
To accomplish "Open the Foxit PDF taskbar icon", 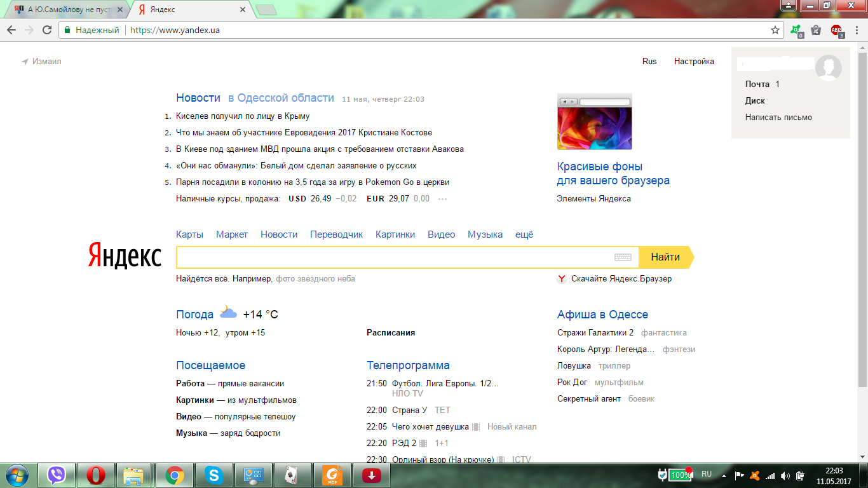I will tap(331, 475).
